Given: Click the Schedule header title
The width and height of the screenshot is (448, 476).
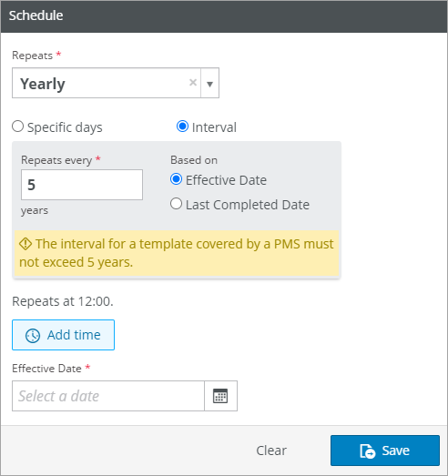Looking at the screenshot, I should click(x=36, y=15).
